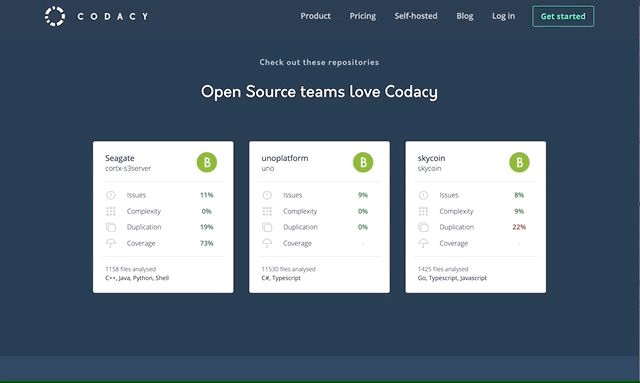
Task: Open the Product menu
Action: 316,16
